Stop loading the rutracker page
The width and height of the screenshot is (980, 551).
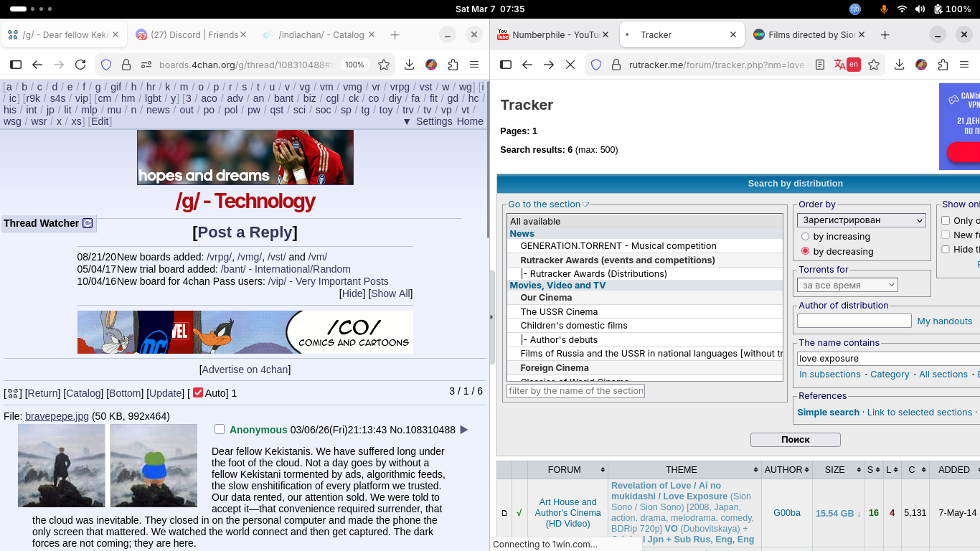click(x=570, y=65)
